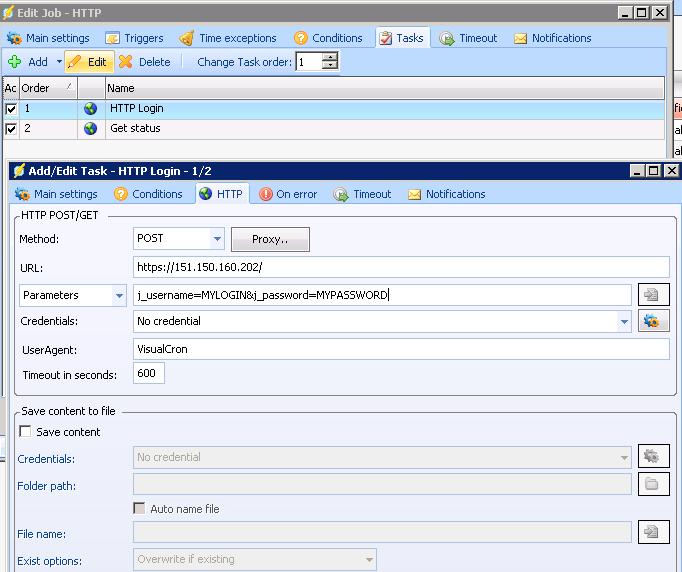Open credentials manager icon beside Credentials dropdown
Image resolution: width=682 pixels, height=572 pixels.
653,322
